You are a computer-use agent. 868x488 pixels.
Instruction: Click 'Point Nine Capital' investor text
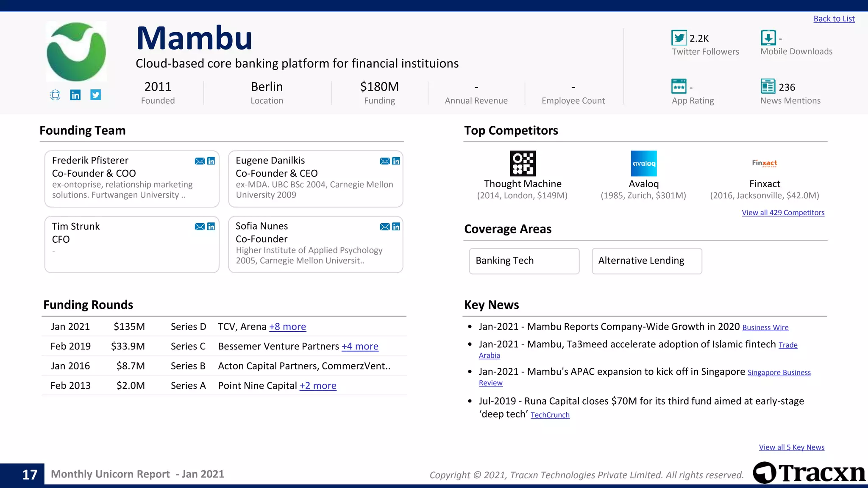tap(257, 385)
